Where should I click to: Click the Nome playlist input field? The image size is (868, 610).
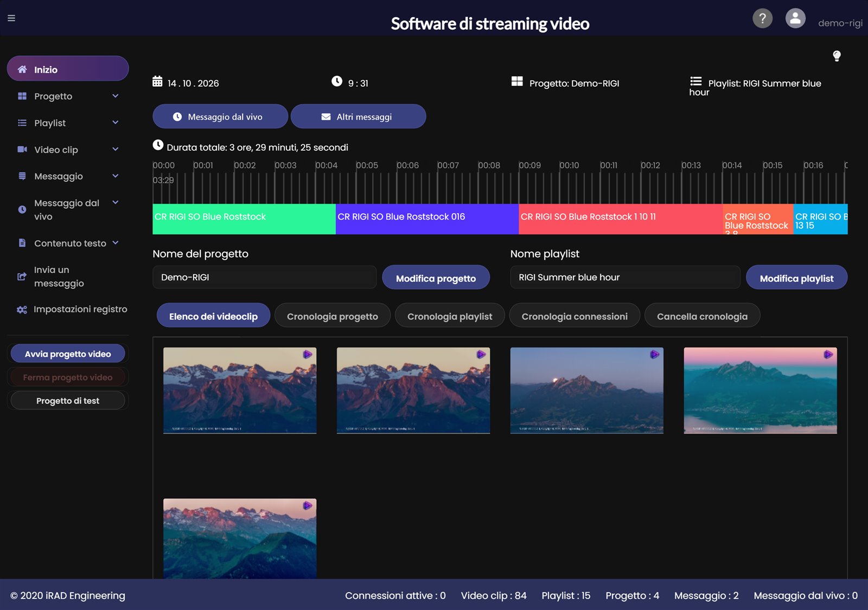(625, 277)
